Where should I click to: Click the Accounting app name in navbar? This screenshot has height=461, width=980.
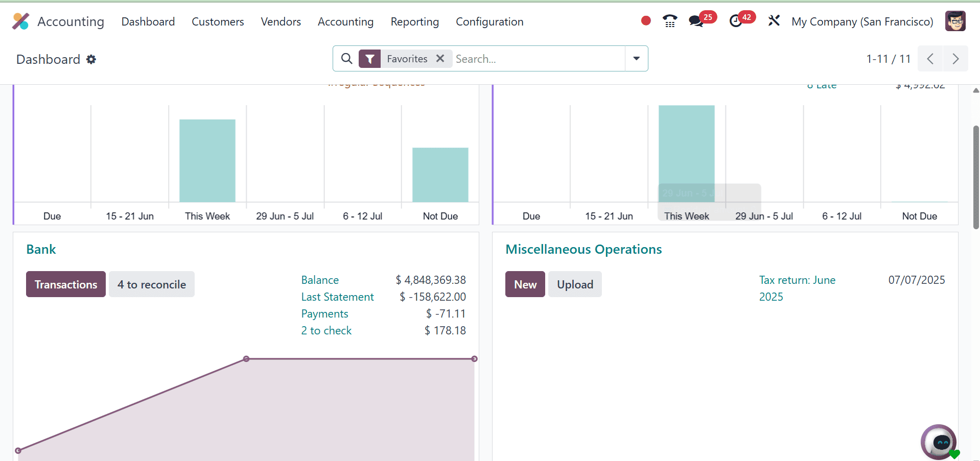click(x=71, y=21)
